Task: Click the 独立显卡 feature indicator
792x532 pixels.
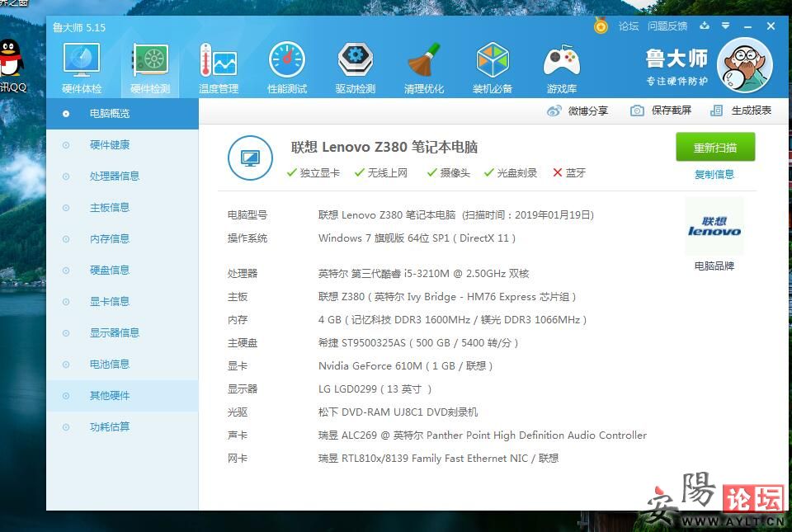Action: tap(313, 172)
